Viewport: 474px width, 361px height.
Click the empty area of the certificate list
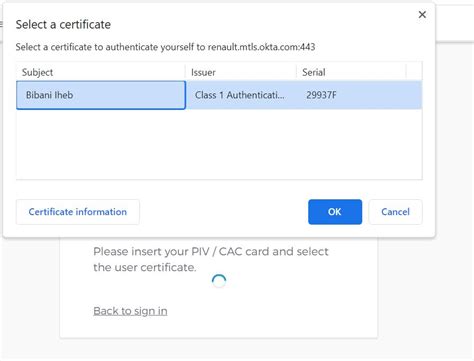[x=219, y=144]
